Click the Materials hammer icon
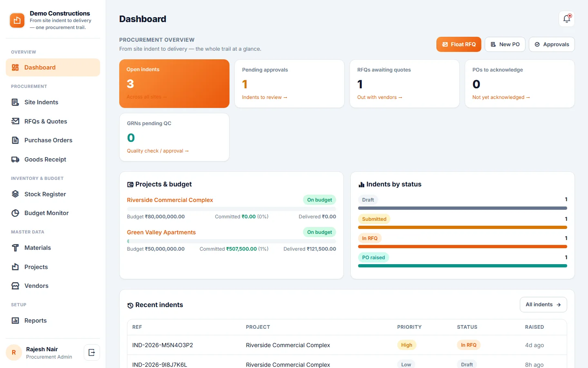This screenshot has height=368, width=588. [15, 248]
